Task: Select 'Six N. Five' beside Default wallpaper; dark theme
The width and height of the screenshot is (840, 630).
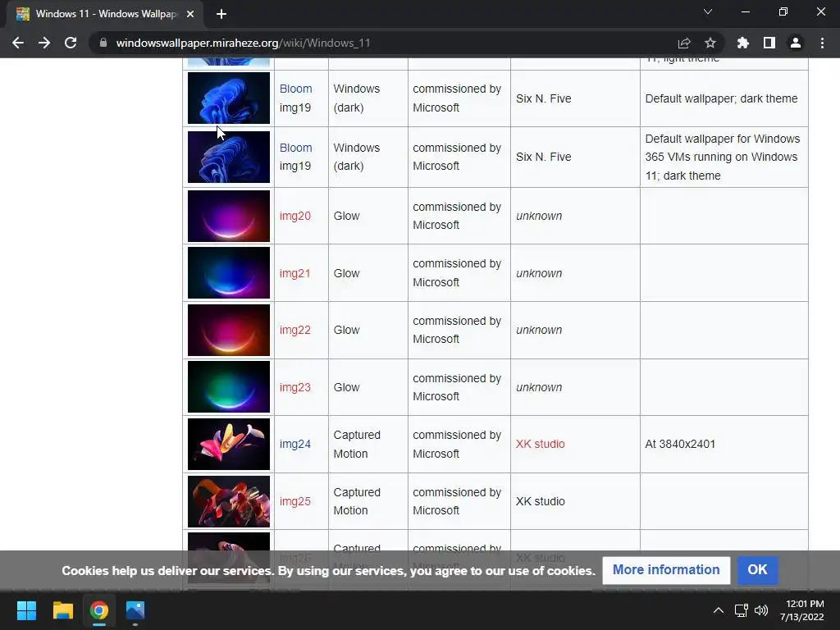Action: (543, 98)
